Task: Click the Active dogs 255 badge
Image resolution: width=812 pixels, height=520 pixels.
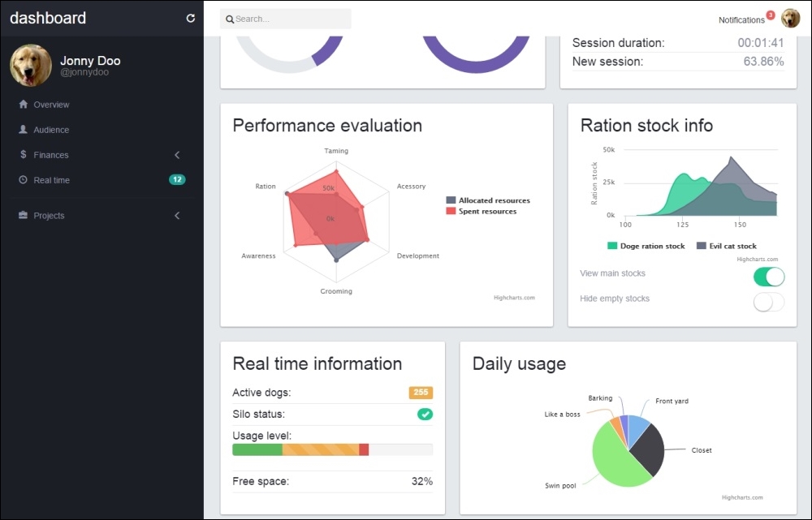Action: coord(421,392)
